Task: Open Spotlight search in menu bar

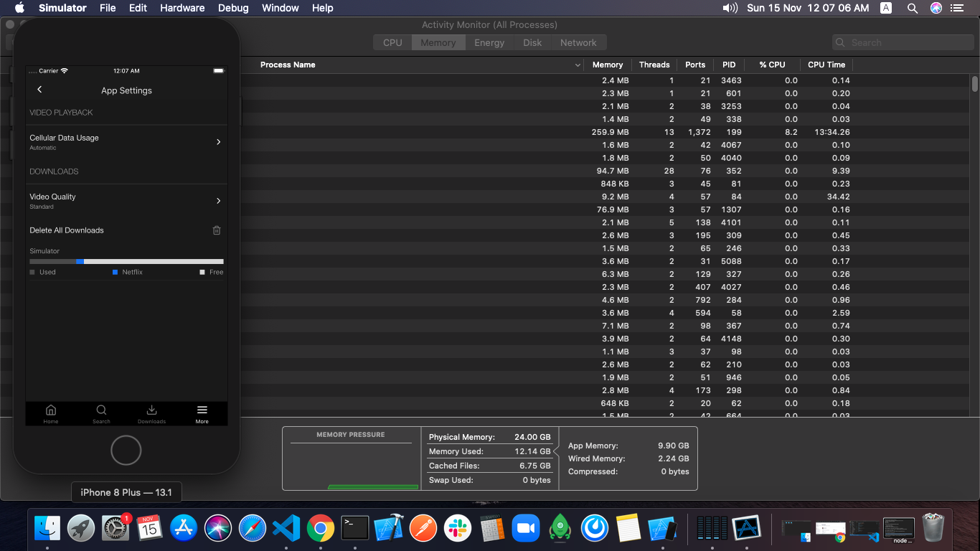Action: coord(912,8)
